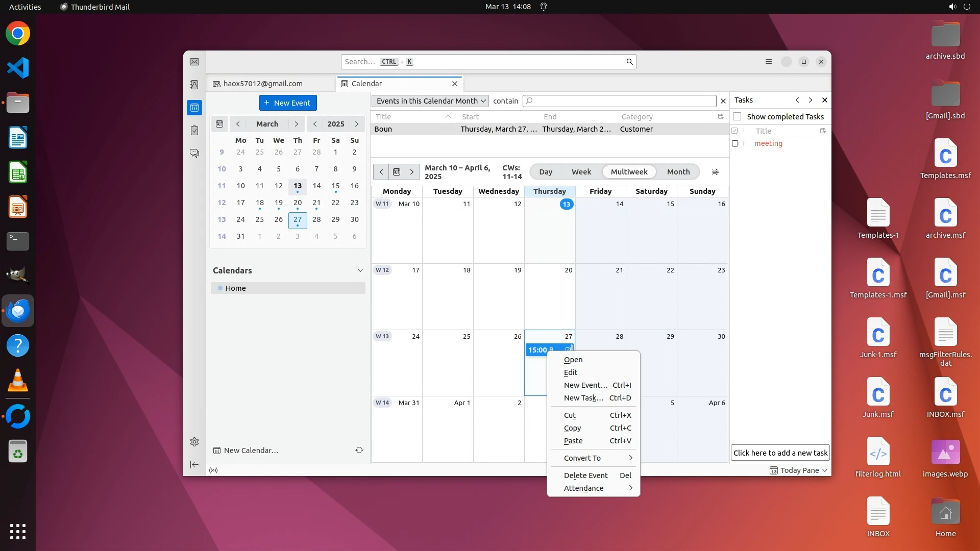Open the Chat sidebar icon
The height and width of the screenshot is (551, 980).
(194, 153)
